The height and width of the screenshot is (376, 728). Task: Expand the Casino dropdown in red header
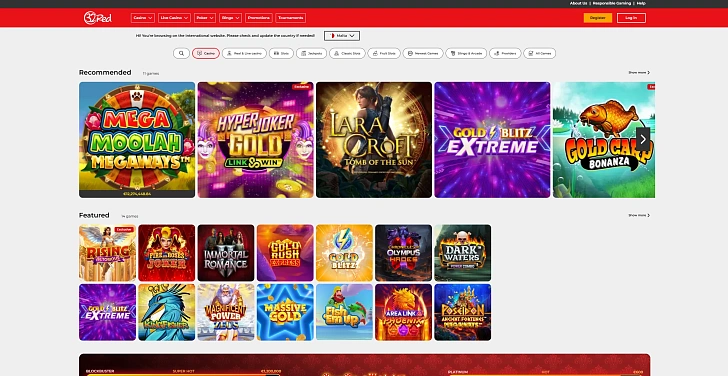click(143, 18)
